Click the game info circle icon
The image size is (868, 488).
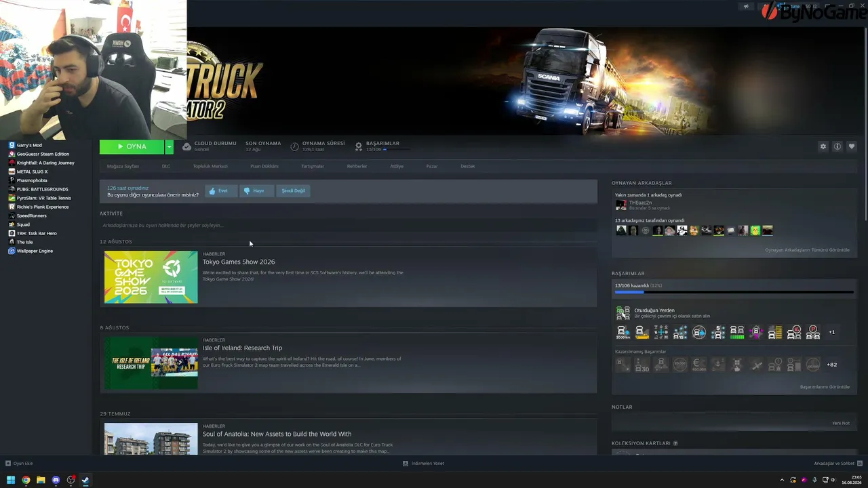(x=837, y=146)
